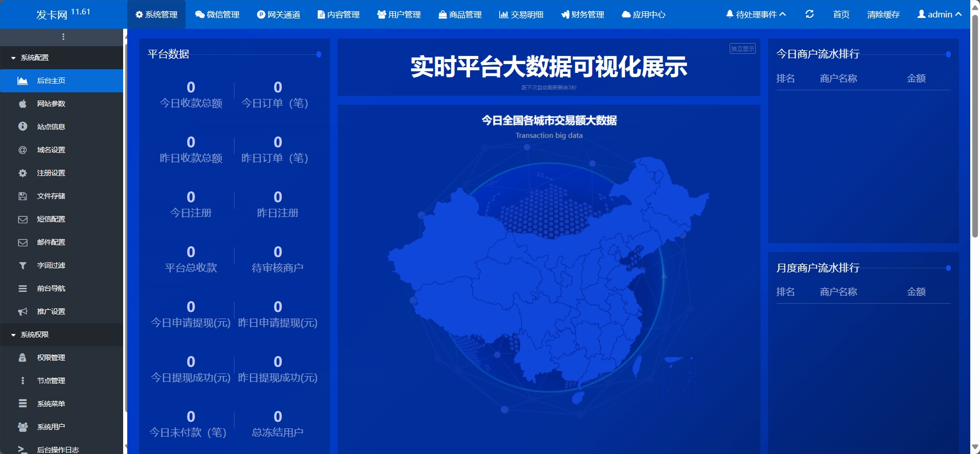
Task: Click the page vertical scrollbar
Action: coord(975,126)
